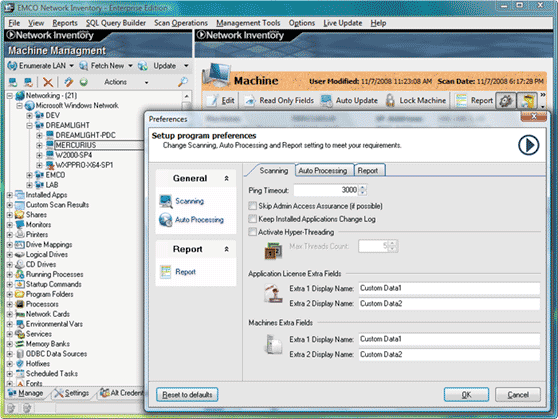The width and height of the screenshot is (558, 419).
Task: Switch to Settings tab at bottom left
Action: pos(72,393)
